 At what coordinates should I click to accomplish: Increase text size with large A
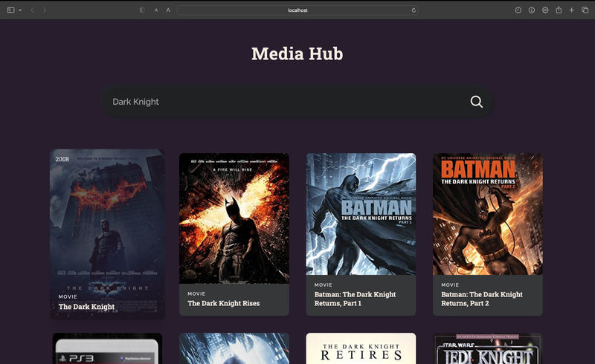(168, 10)
